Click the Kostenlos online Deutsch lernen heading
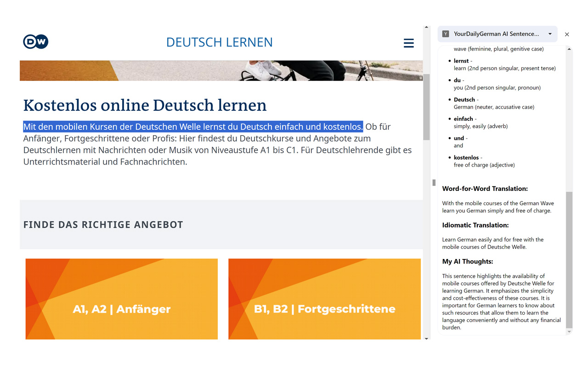 (145, 105)
